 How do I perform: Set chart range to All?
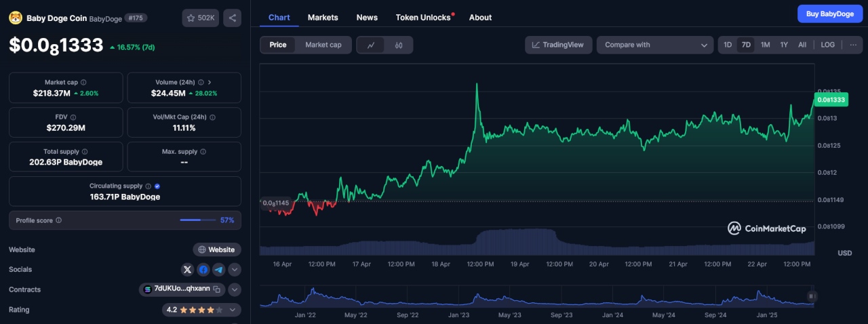(802, 45)
